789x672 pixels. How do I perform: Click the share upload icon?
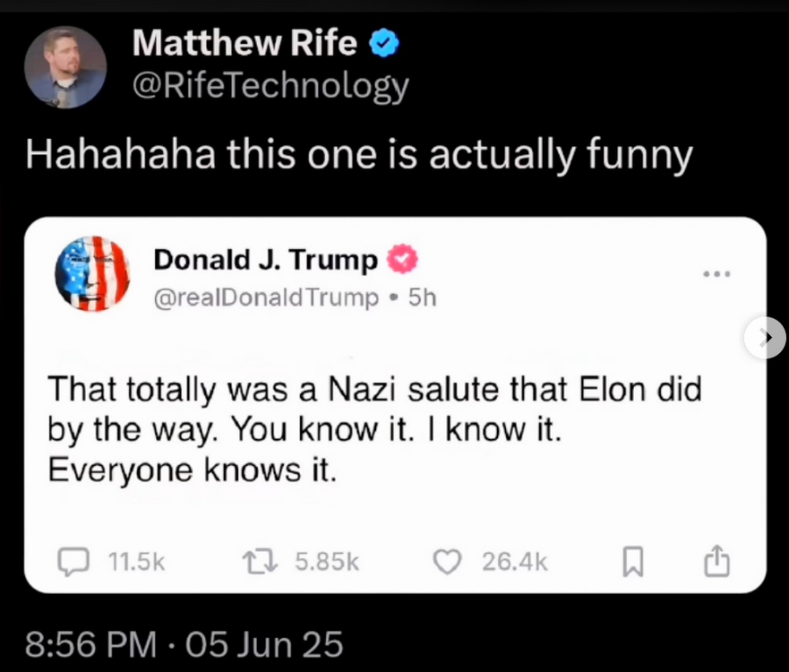point(717,561)
